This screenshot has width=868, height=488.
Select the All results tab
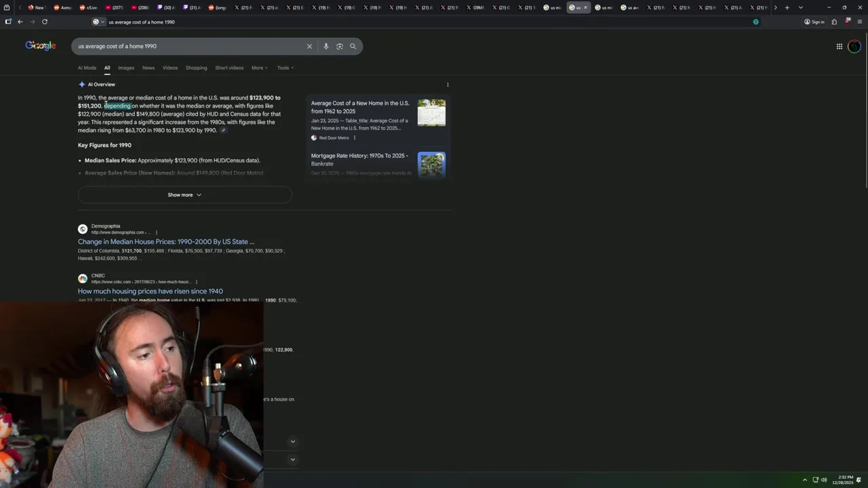(107, 68)
